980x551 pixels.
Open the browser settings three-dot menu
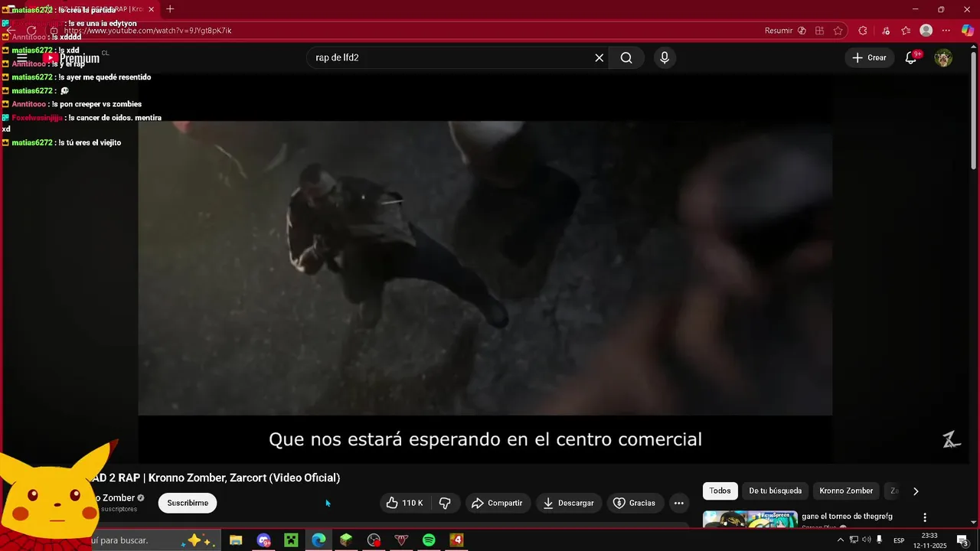point(947,31)
